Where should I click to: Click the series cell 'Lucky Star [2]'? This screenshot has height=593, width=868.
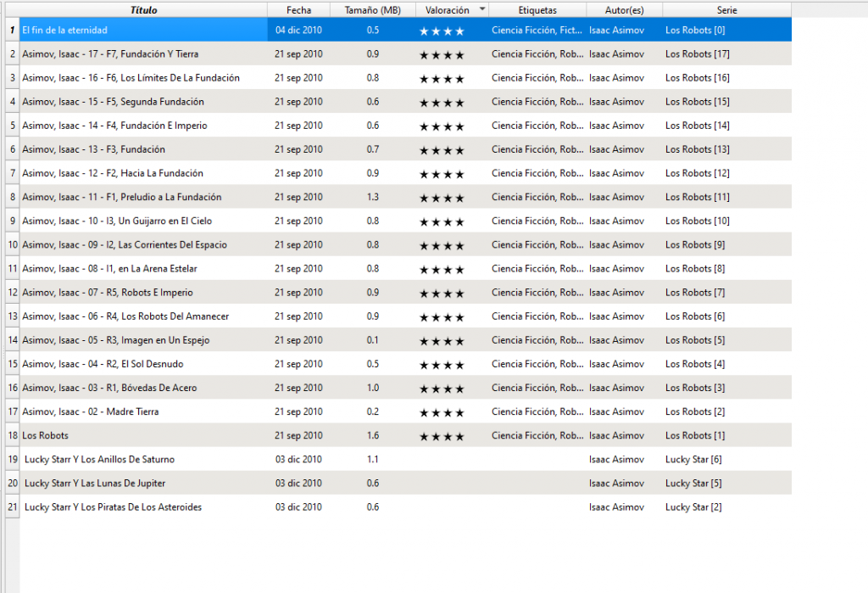[693, 506]
